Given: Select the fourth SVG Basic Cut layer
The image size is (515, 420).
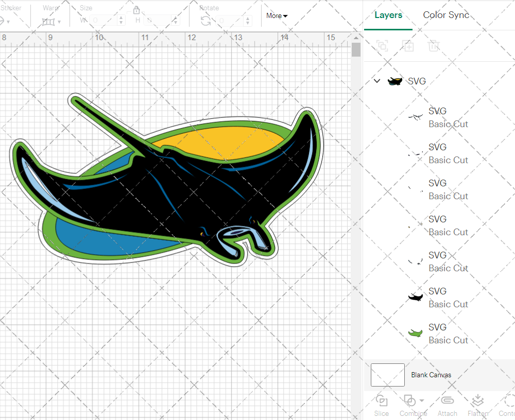Looking at the screenshot, I should [439, 225].
